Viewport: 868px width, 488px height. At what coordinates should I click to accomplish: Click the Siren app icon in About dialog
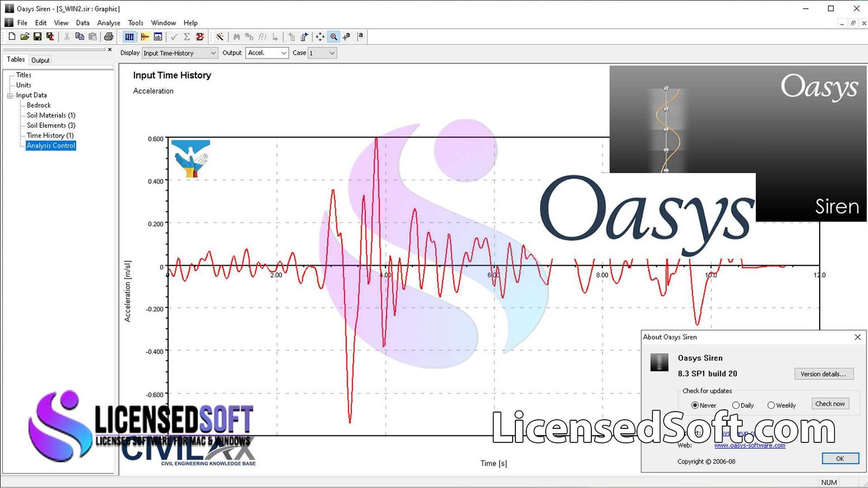pos(659,362)
